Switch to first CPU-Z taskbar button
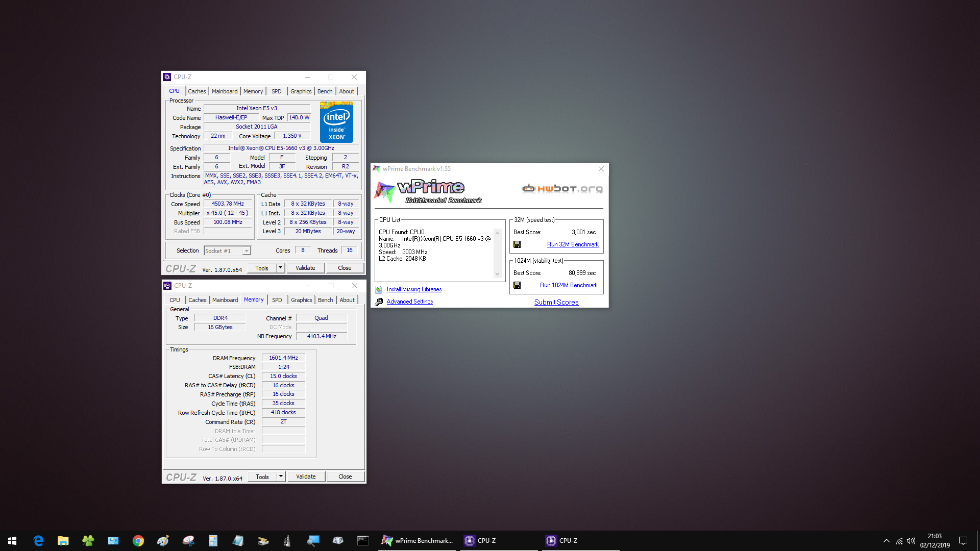The image size is (980, 551). coord(499,541)
